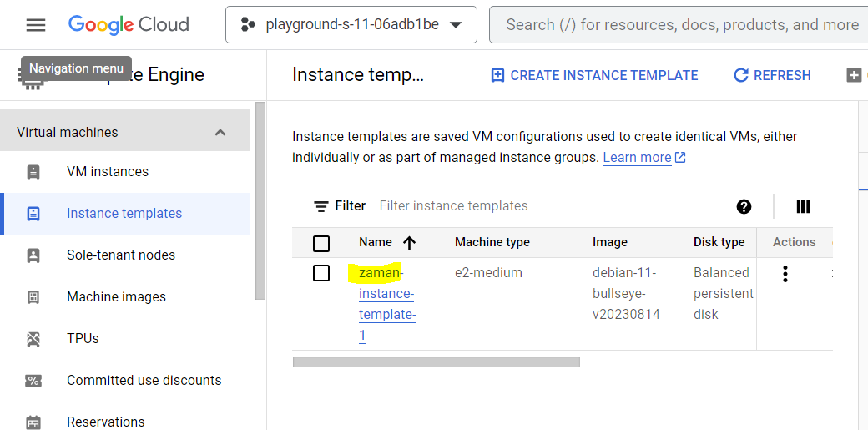Collapse the Virtual machines section

pyautogui.click(x=220, y=133)
